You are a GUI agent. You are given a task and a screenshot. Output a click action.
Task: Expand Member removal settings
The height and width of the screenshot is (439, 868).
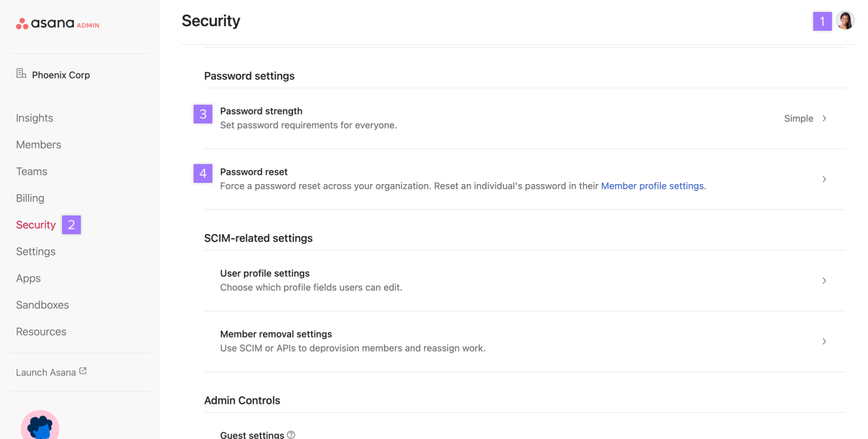tap(824, 341)
